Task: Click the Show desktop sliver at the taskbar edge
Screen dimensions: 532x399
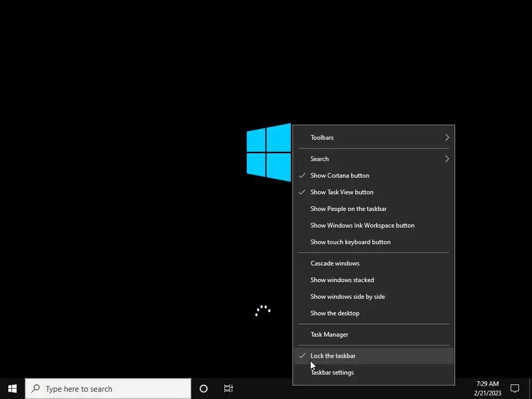Action: tap(530, 389)
